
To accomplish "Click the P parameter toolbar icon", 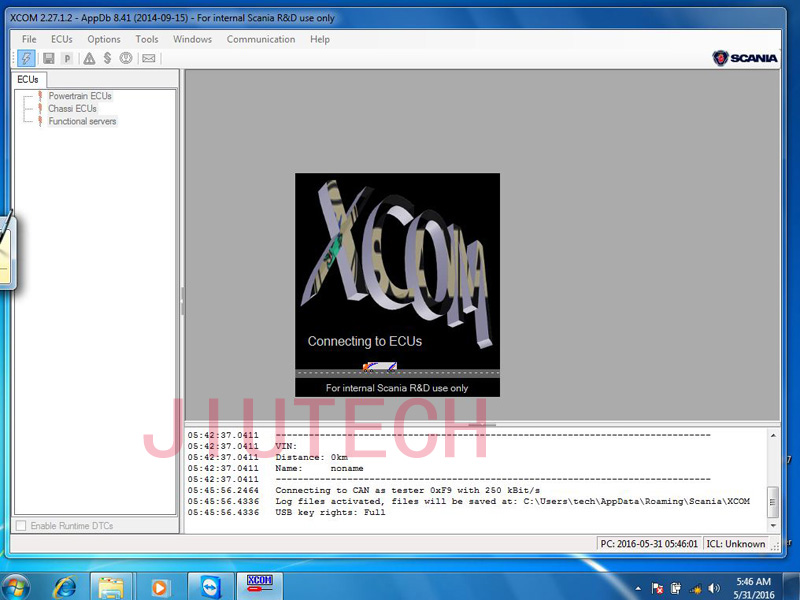I will click(67, 58).
